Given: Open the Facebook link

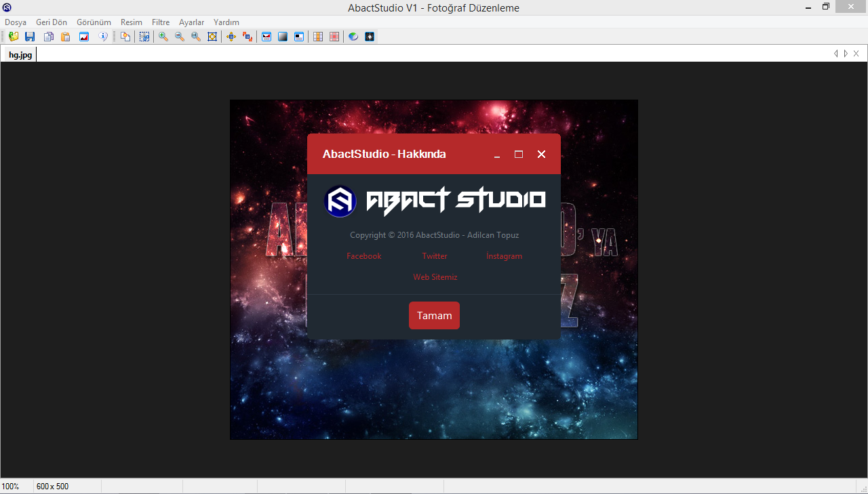Looking at the screenshot, I should (x=364, y=256).
